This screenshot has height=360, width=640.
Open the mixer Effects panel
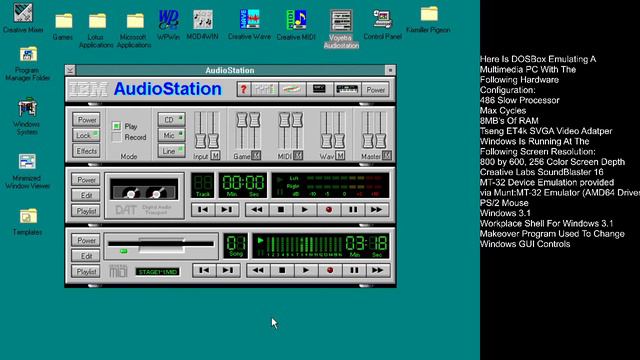pyautogui.click(x=87, y=151)
